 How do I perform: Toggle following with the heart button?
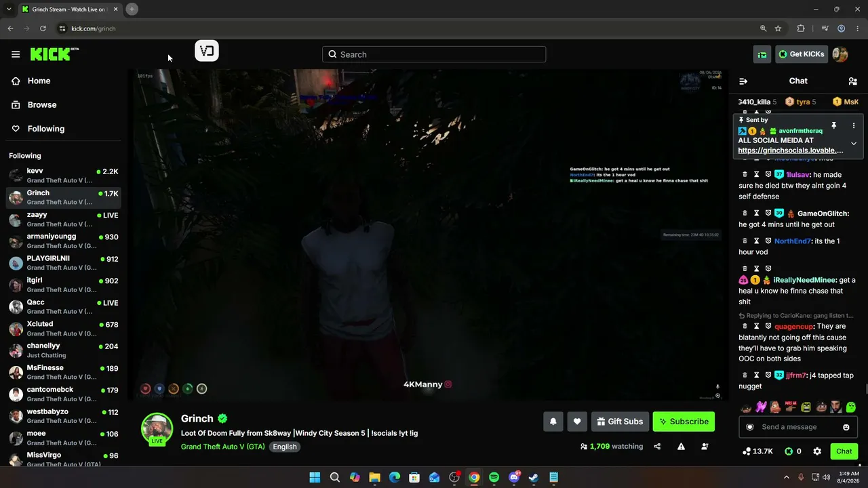coord(577,422)
